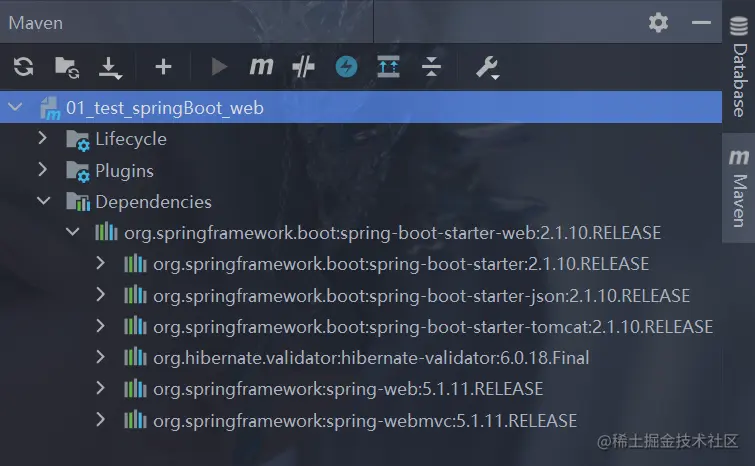Add Maven project with plus icon
The image size is (755, 466).
[163, 66]
